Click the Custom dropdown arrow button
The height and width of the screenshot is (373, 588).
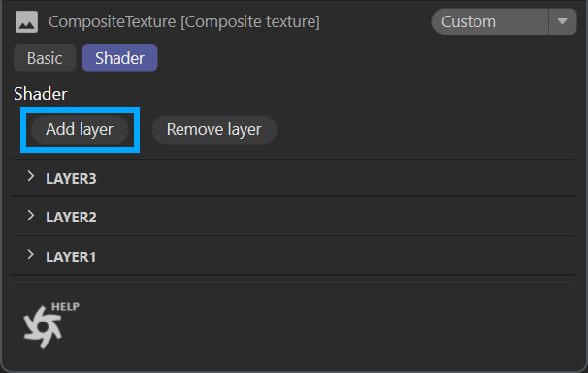(562, 21)
